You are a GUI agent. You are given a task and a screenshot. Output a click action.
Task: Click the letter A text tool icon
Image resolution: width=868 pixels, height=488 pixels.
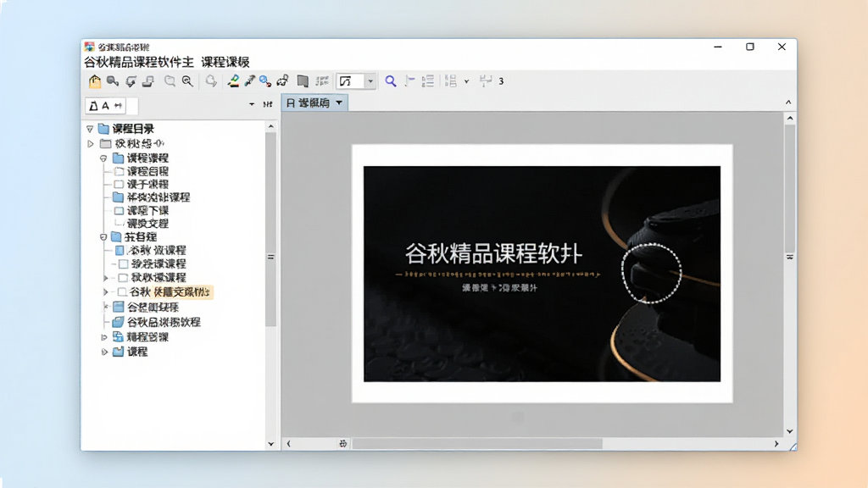pyautogui.click(x=105, y=105)
